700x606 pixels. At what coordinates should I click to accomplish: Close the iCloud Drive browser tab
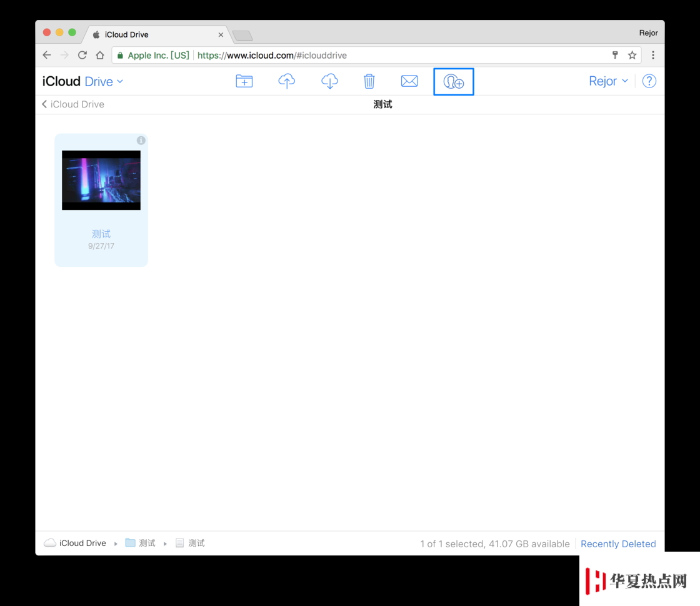(221, 35)
